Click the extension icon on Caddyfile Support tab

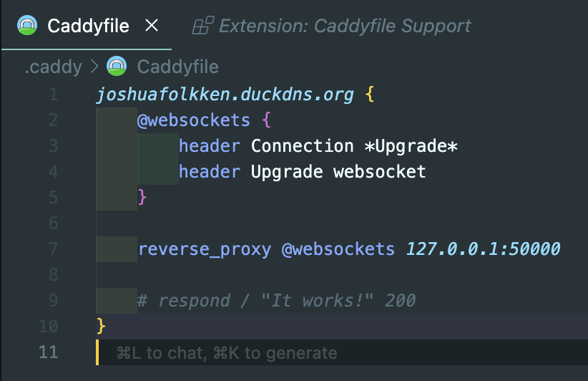click(x=203, y=26)
